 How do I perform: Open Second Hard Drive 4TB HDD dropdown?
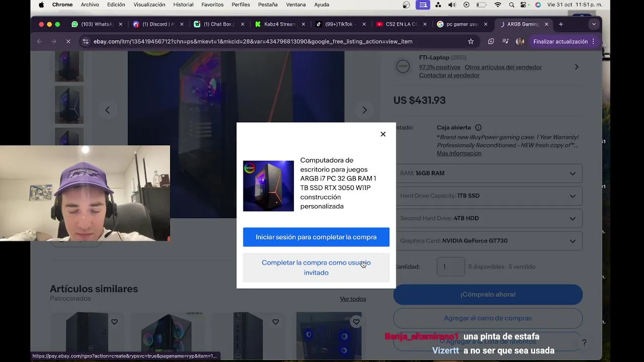pos(488,219)
